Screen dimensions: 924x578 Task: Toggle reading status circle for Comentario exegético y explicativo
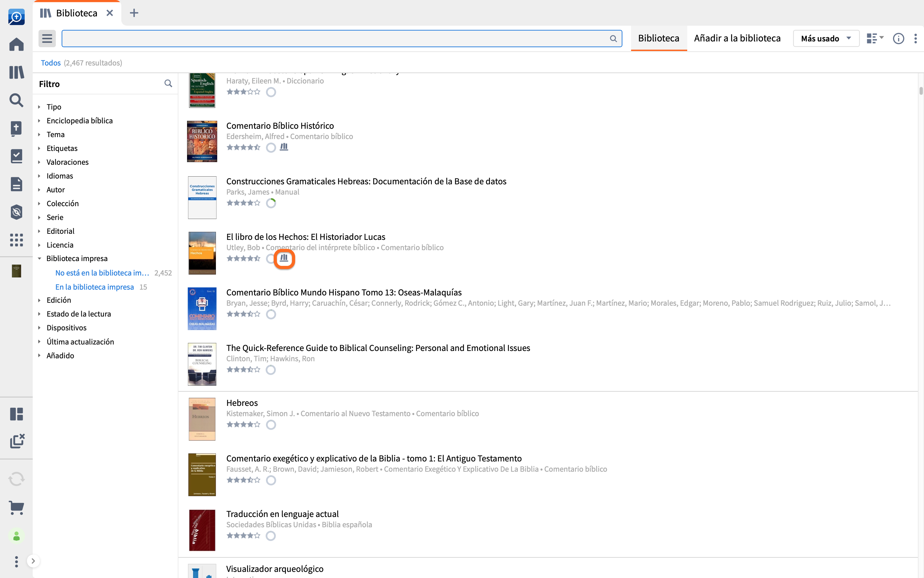tap(271, 480)
